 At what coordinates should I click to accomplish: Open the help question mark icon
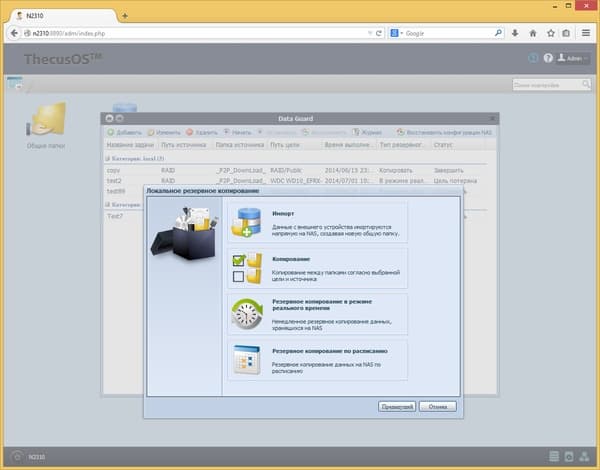point(548,58)
